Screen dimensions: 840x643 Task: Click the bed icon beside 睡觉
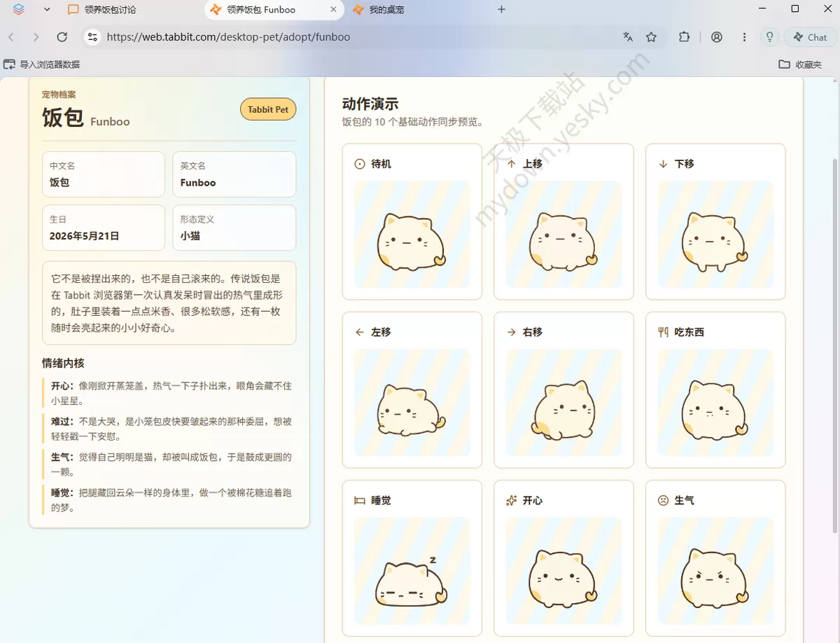[360, 500]
